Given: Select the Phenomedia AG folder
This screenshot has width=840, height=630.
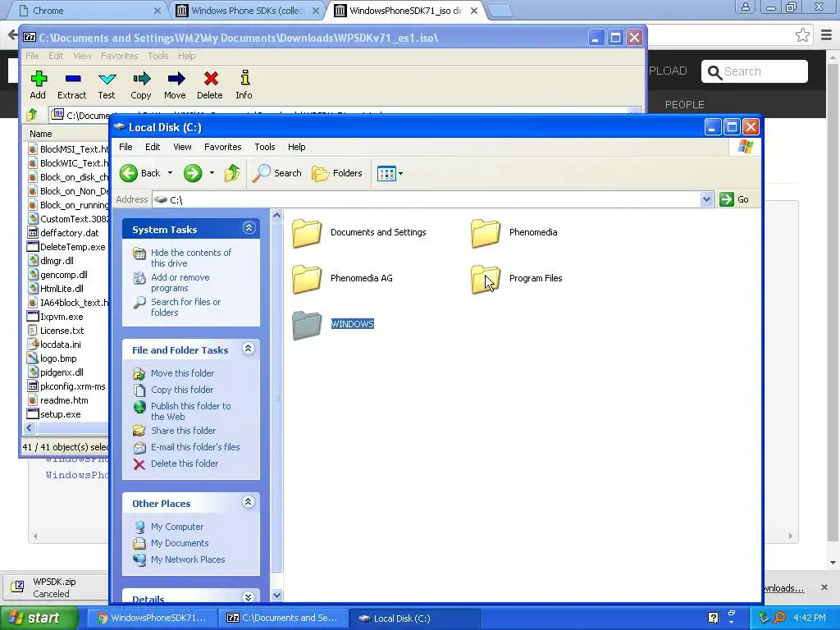Looking at the screenshot, I should (342, 279).
